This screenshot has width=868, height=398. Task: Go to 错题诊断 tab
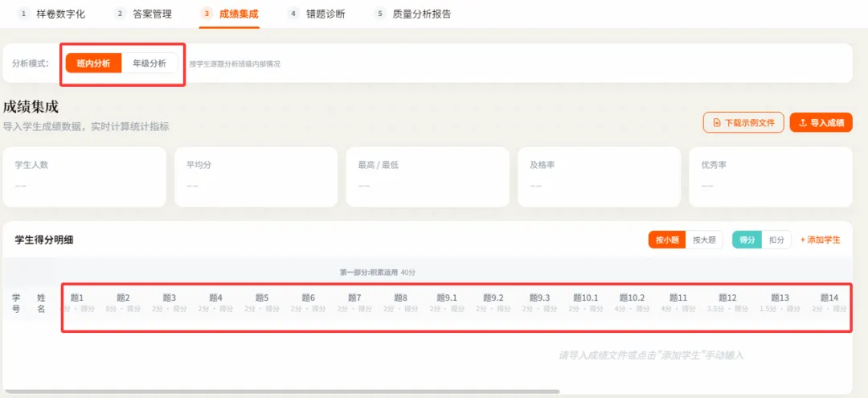click(317, 14)
